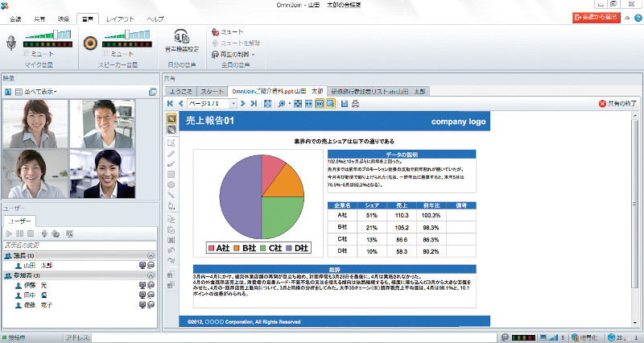The width and height of the screenshot is (644, 343).
Task: Select the highlighter marker tool
Action: tap(171, 164)
